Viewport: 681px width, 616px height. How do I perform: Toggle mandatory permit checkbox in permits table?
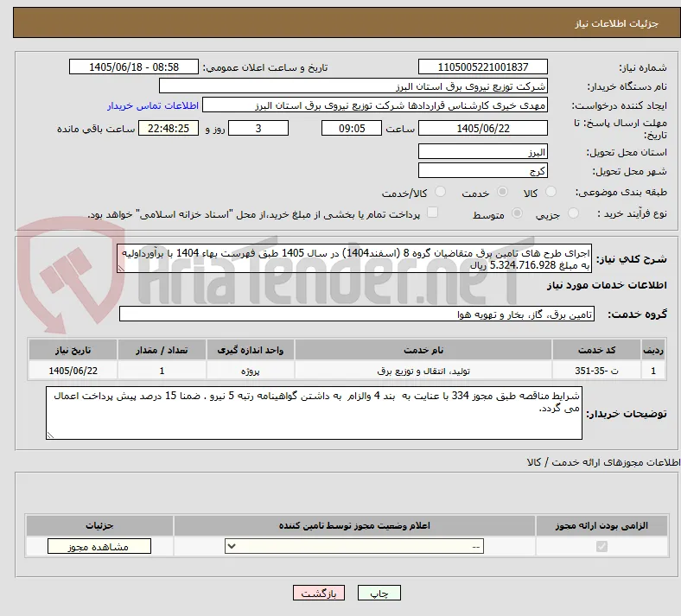click(x=601, y=546)
